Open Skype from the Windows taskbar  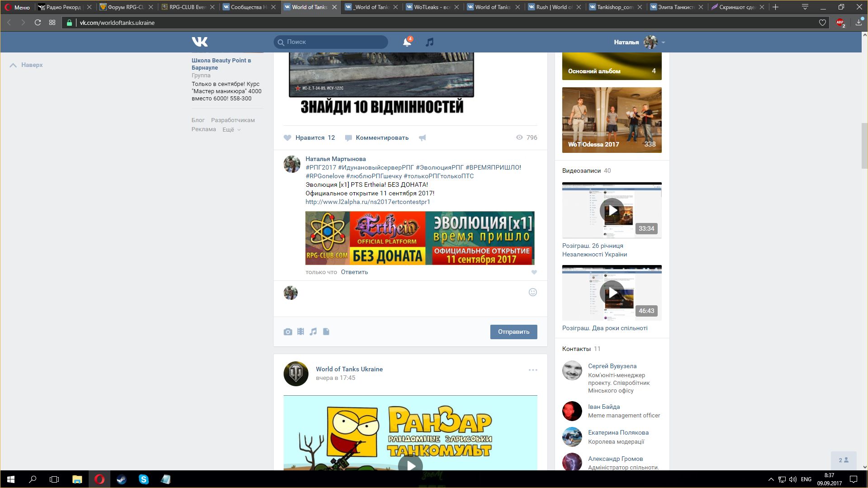tap(143, 479)
